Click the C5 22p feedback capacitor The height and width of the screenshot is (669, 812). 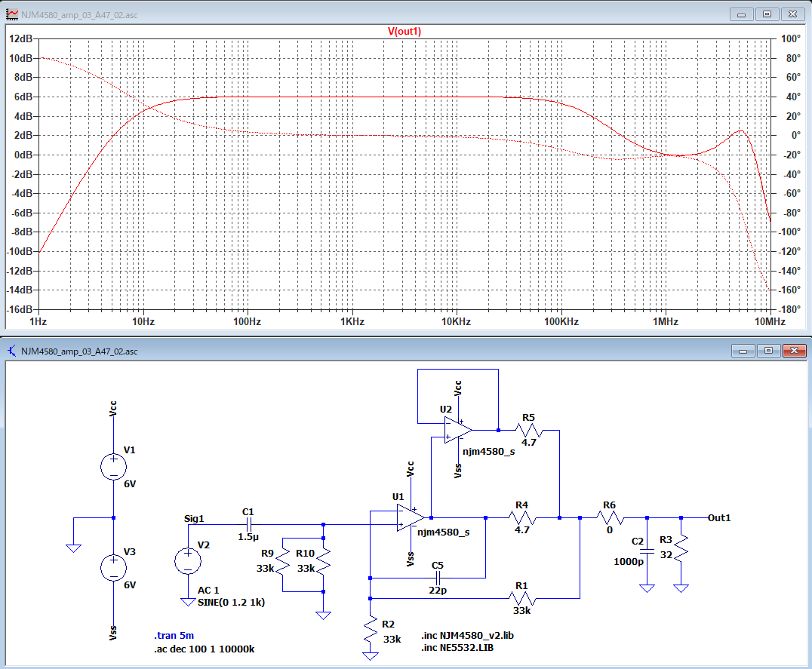(437, 578)
